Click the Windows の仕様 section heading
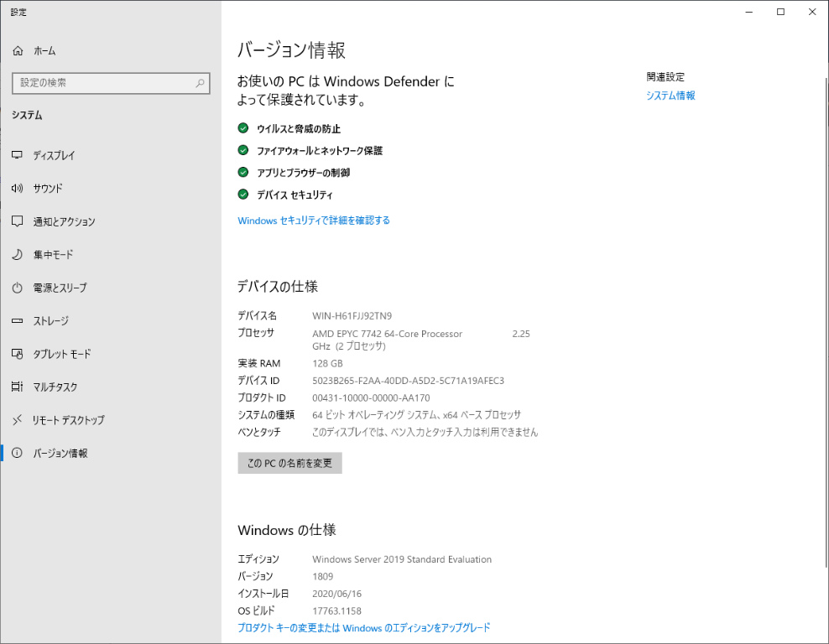829x644 pixels. click(x=287, y=530)
